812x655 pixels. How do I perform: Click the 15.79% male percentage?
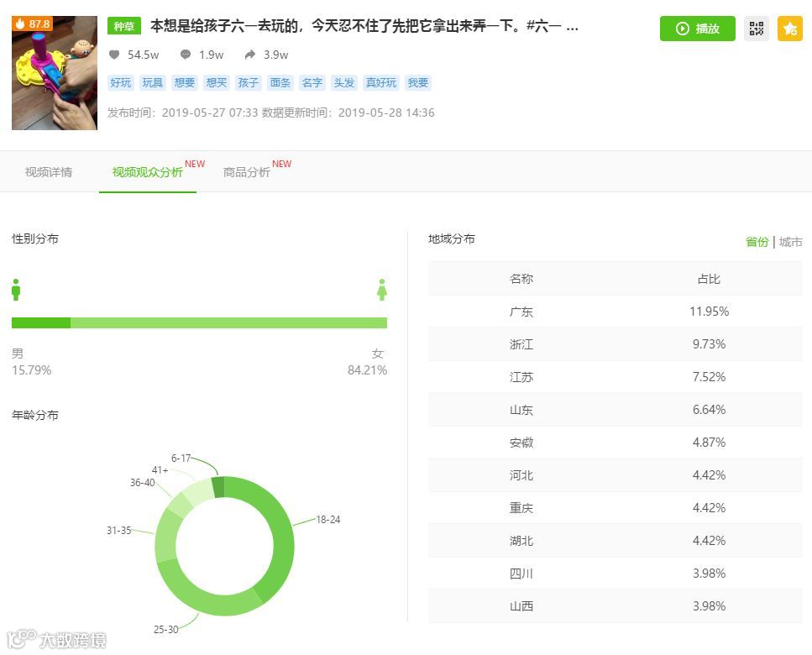pos(32,370)
